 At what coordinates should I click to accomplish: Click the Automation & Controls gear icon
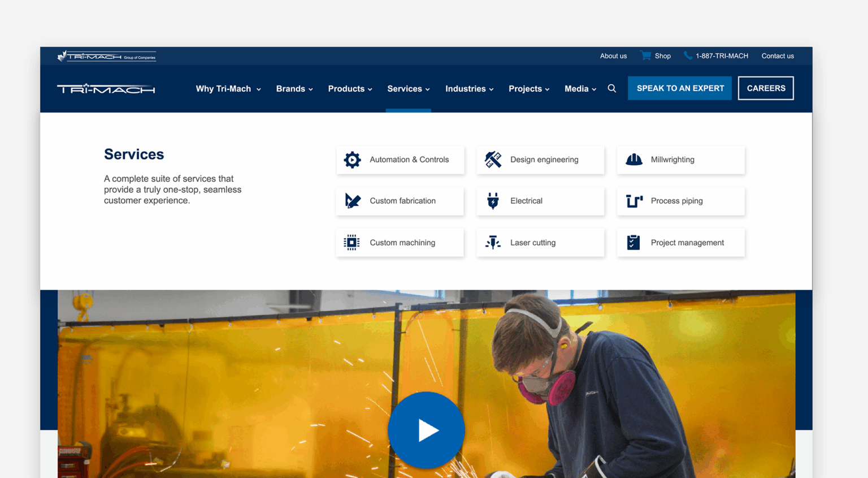coord(352,160)
